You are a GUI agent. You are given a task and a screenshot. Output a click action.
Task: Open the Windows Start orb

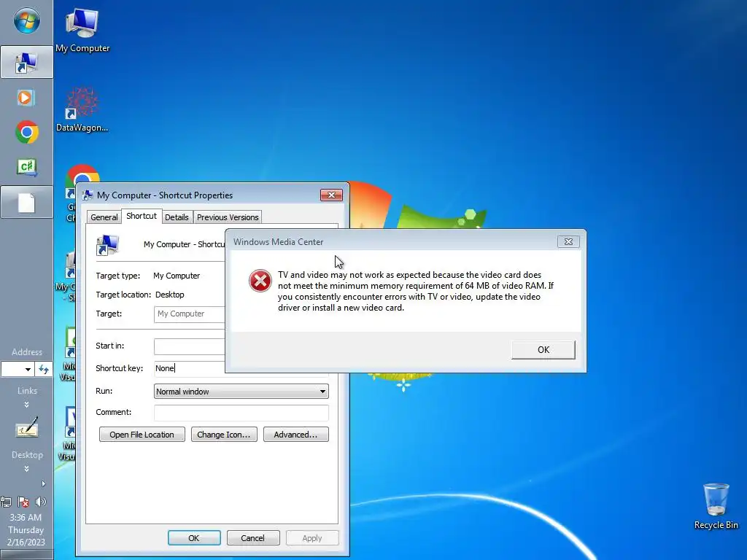click(26, 21)
